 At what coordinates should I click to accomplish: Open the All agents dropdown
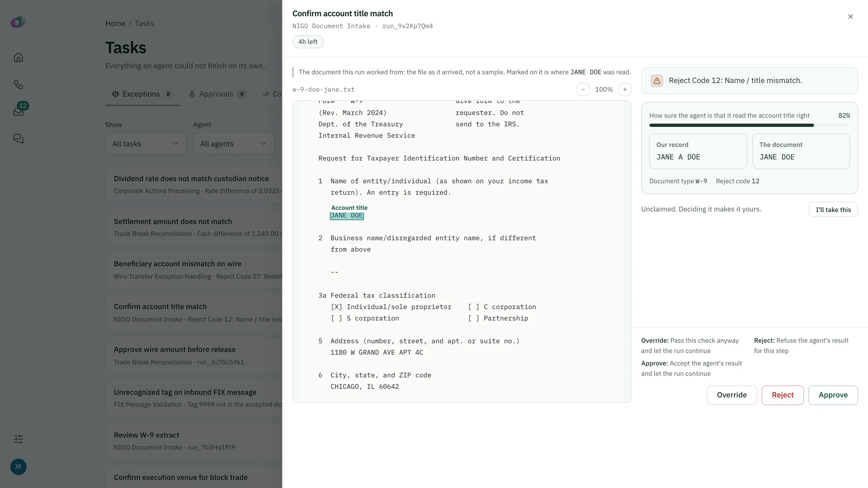[234, 144]
